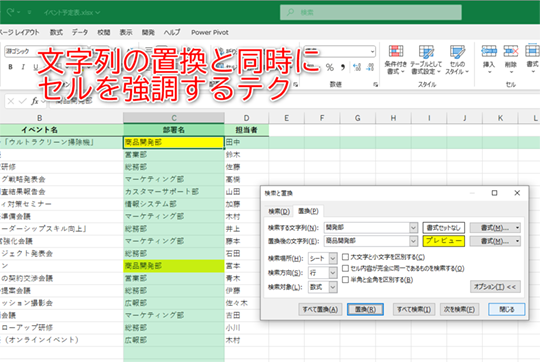The height and width of the screenshot is (362, 540).
Task: Open 条件付き書式 conditional formatting
Action: 395,60
